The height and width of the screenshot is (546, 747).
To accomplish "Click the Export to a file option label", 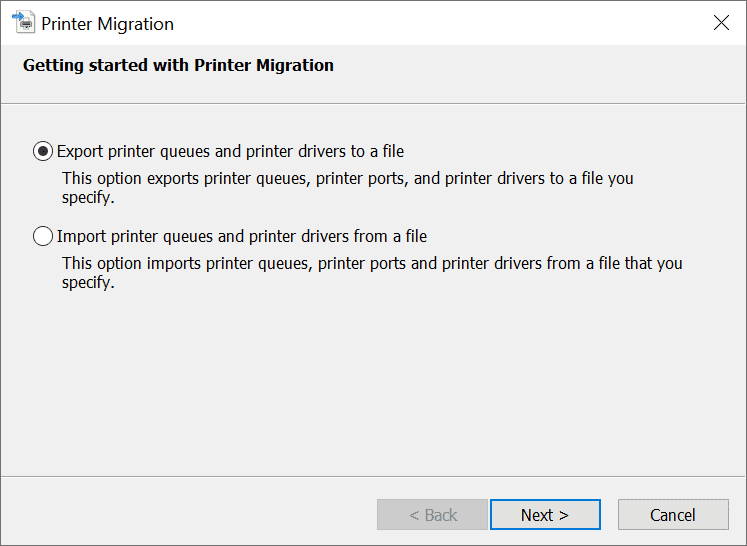I will (x=230, y=152).
